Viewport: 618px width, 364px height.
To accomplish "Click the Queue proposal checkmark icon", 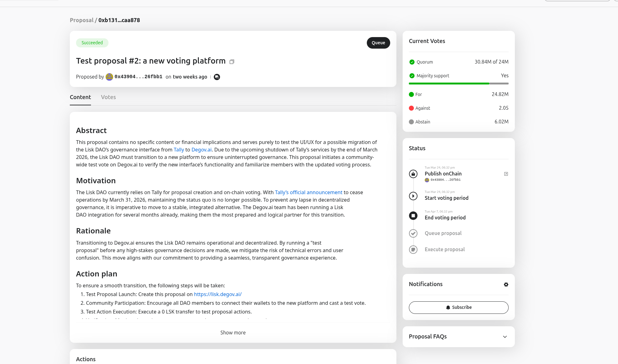I will click(413, 233).
